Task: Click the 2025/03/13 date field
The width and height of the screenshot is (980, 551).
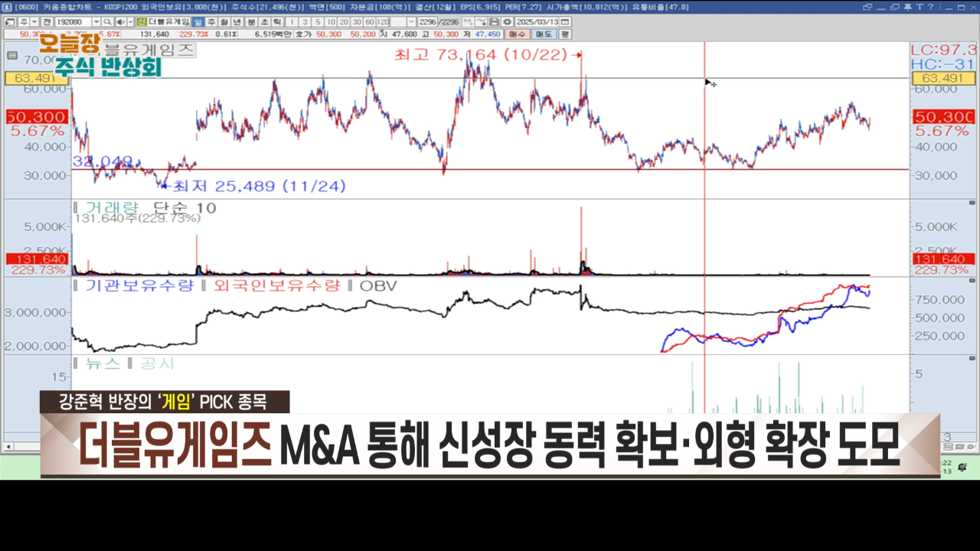Action: [536, 22]
